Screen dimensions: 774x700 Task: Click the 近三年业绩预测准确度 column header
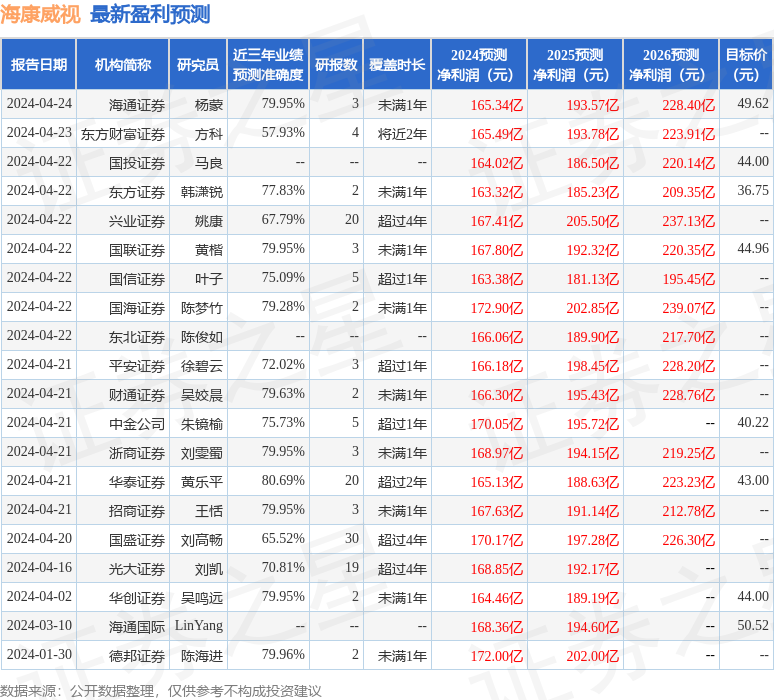[268, 65]
